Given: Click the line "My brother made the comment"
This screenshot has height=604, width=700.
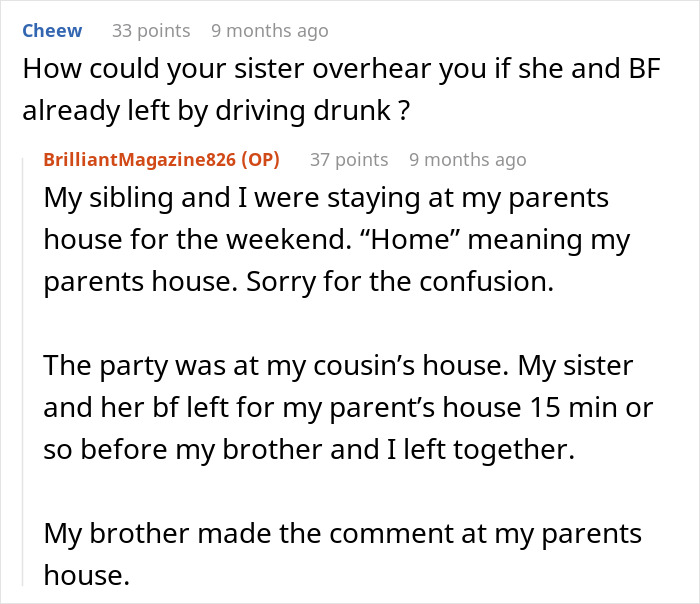Looking at the screenshot, I should click(343, 534).
